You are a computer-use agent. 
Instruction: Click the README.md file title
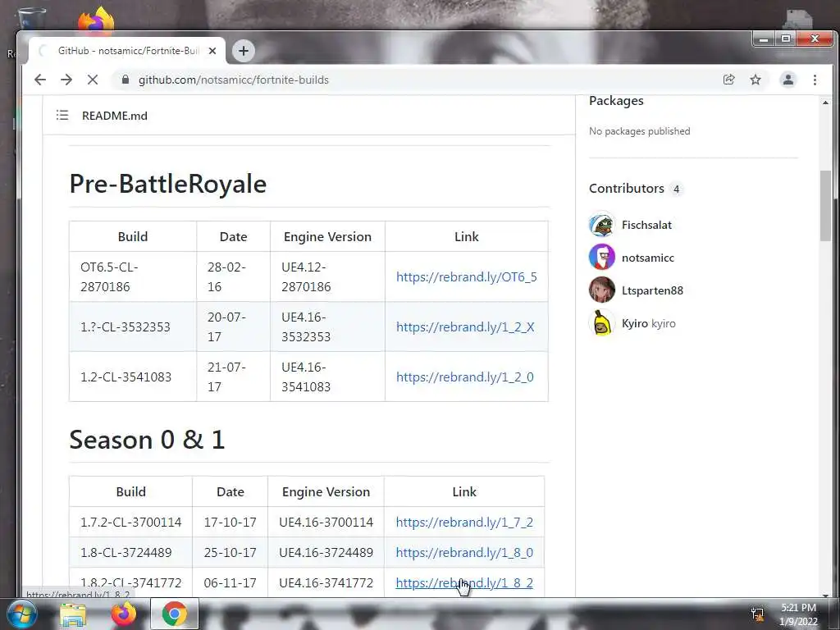point(115,116)
